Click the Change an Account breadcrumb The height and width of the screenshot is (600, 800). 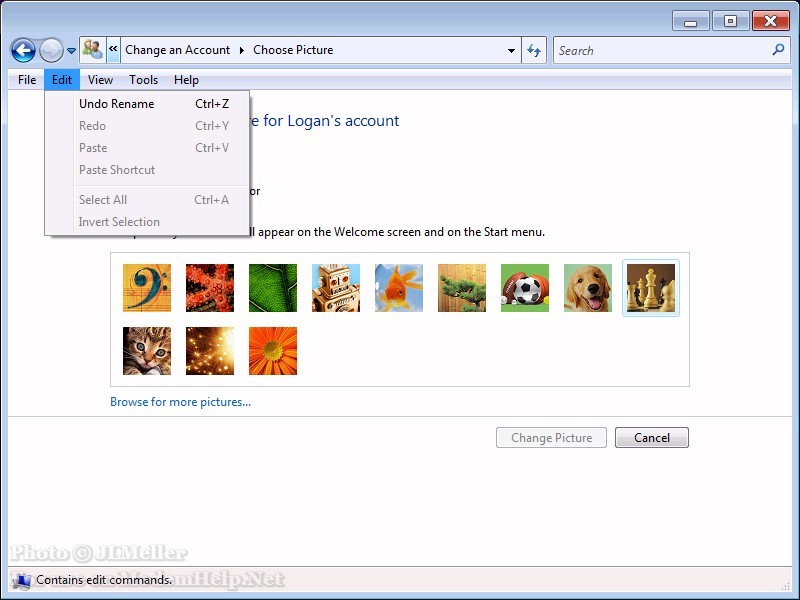click(x=178, y=50)
